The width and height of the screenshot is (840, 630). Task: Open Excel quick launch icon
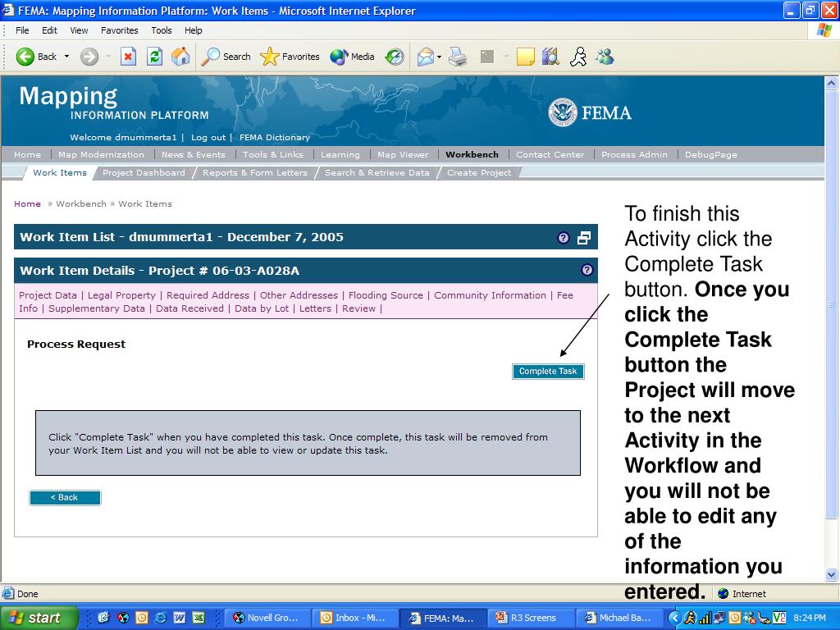[199, 618]
